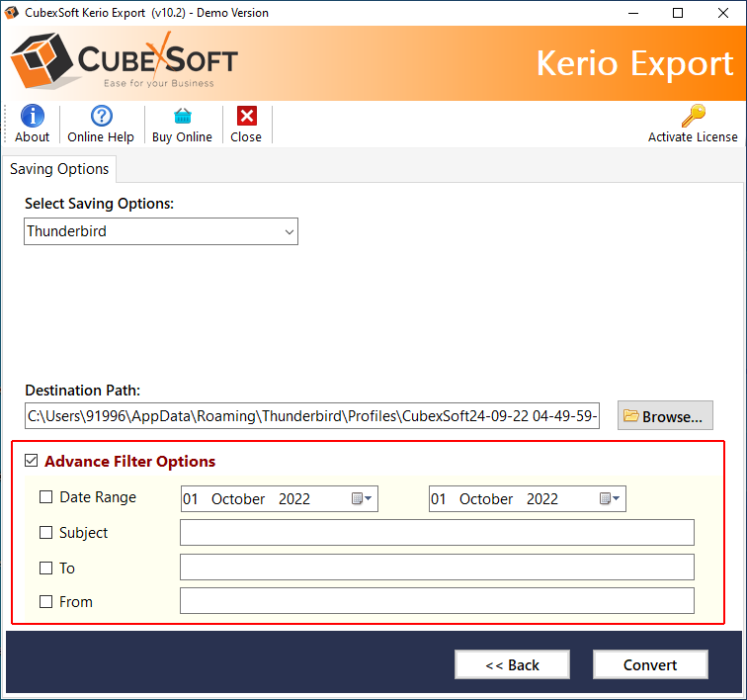Click the title bar app icon
The height and width of the screenshot is (700, 747).
(12, 13)
